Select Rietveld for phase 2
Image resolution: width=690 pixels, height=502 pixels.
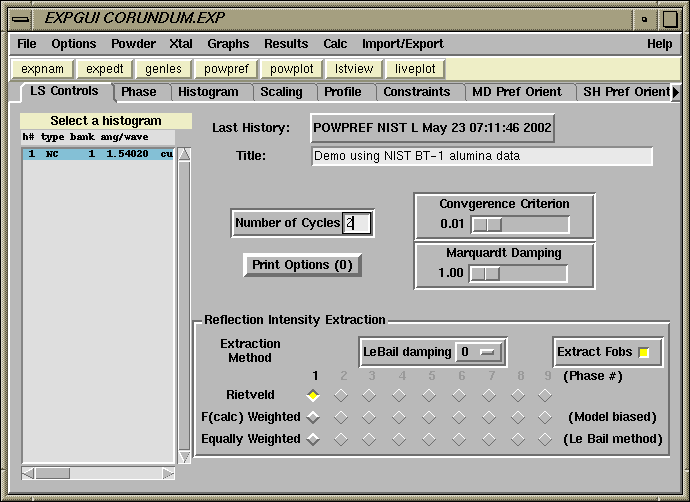click(x=341, y=396)
